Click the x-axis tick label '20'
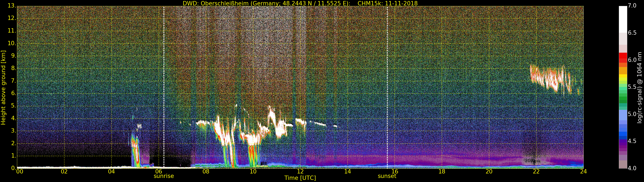The image size is (644, 182). tap(489, 172)
